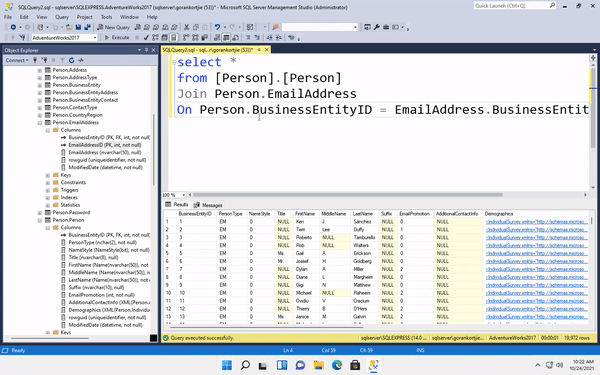The height and width of the screenshot is (375, 600).
Task: Click the navigate backward toolbar icon
Action: click(13, 27)
